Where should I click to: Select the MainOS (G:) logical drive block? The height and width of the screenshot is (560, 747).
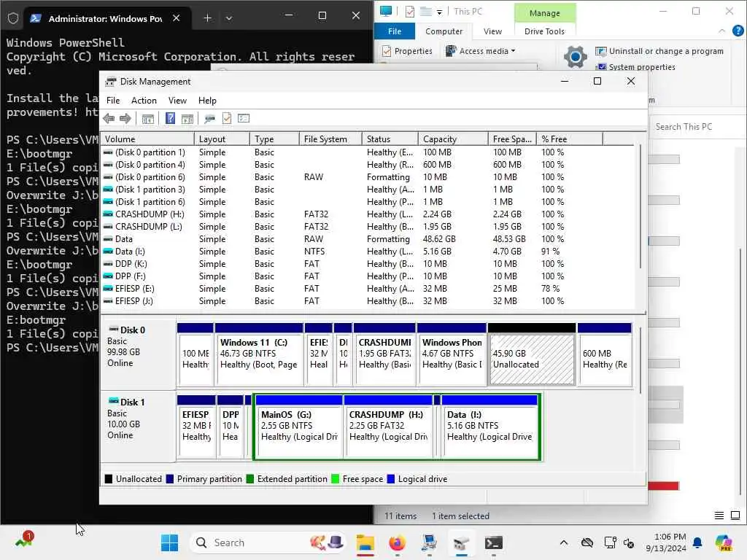tap(298, 426)
